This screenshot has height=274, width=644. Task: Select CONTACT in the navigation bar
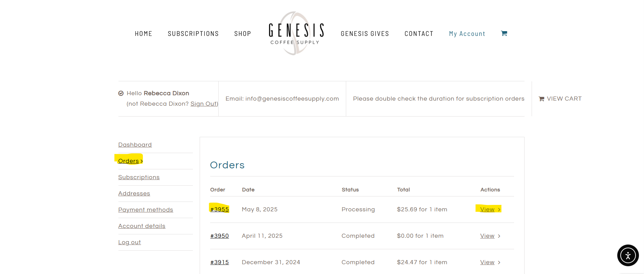point(419,34)
